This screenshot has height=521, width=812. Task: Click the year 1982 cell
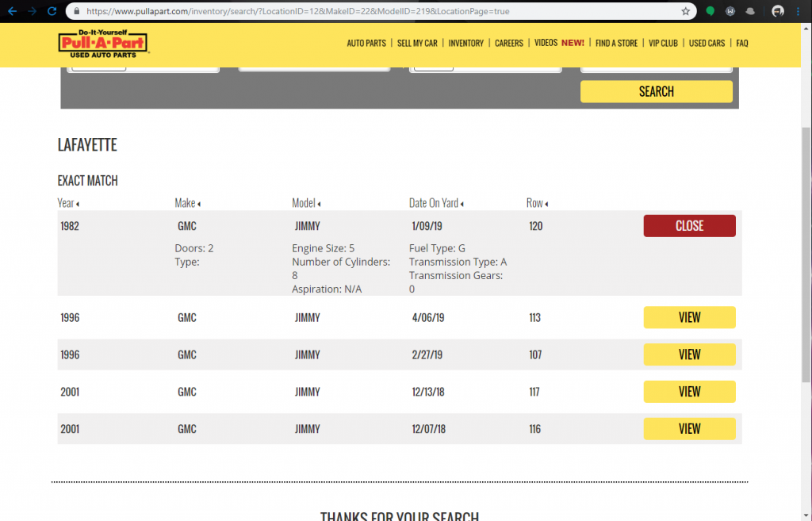tap(70, 226)
